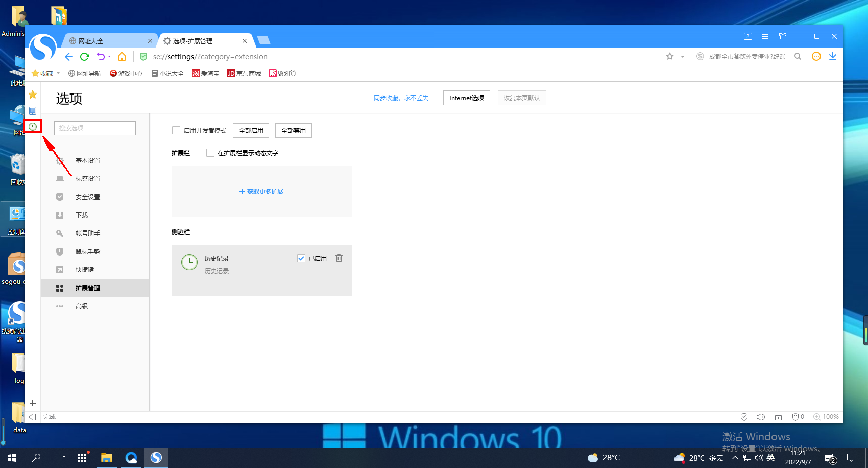Open 爱淘宝 bookmark

point(206,73)
